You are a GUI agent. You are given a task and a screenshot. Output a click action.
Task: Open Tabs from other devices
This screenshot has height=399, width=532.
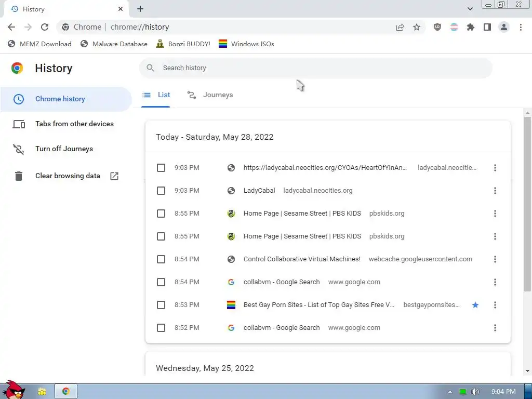66,124
